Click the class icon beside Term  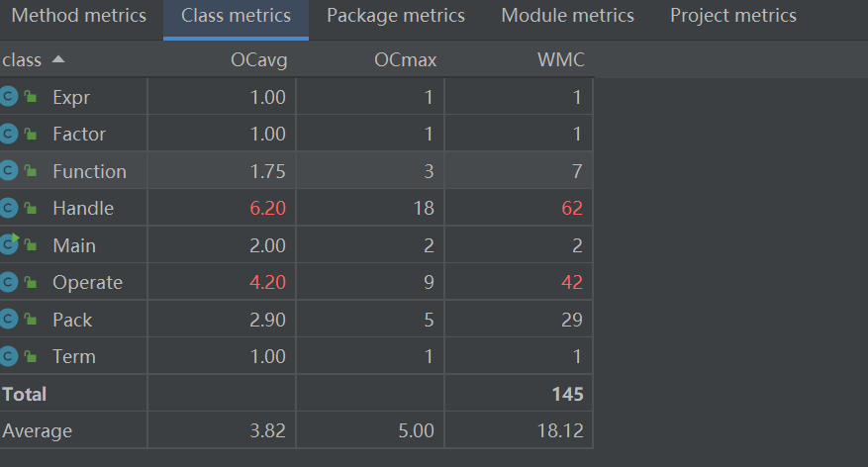coord(8,356)
